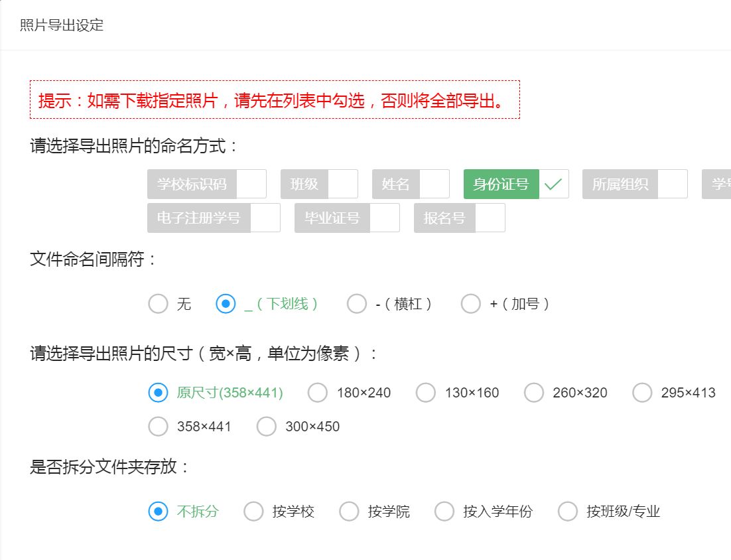
Task: Select 不拆分 folder option
Action: [x=159, y=512]
